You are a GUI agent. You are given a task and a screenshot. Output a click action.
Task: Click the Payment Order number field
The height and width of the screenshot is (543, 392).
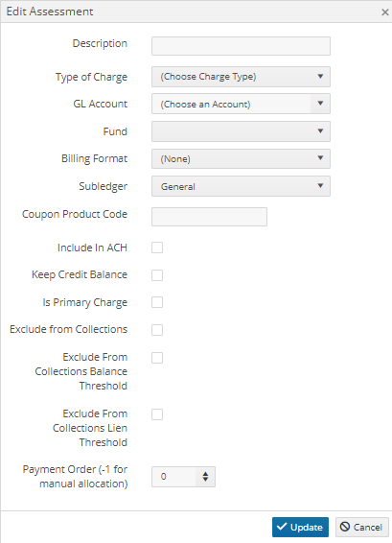(x=174, y=477)
